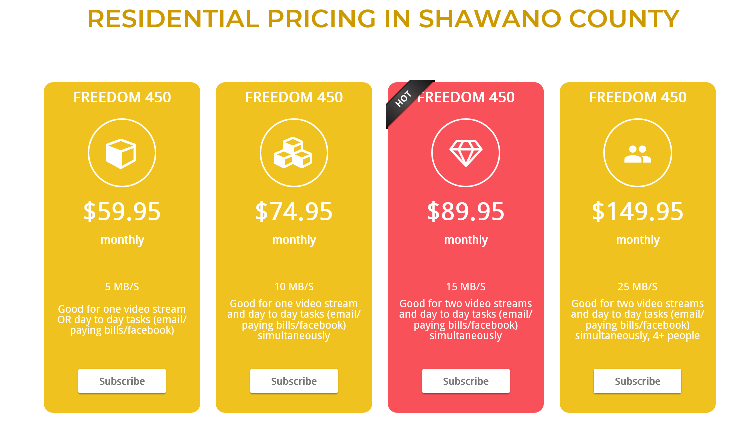
Task: Click the HOT ribbon badge on red card
Action: pyautogui.click(x=405, y=99)
